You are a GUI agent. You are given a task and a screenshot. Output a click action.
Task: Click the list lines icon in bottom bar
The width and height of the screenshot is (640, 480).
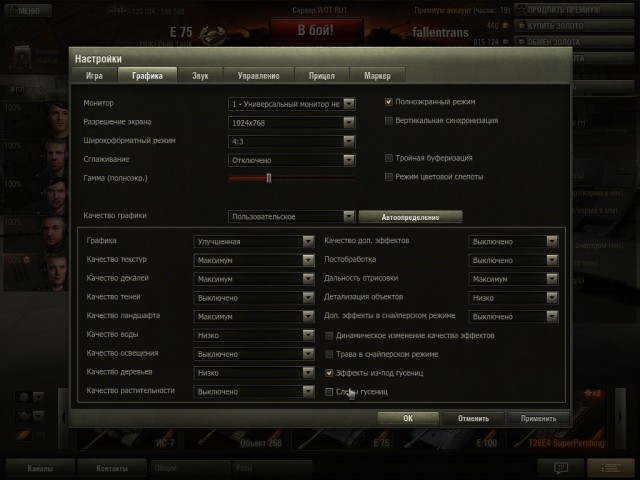pyautogui.click(x=611, y=468)
